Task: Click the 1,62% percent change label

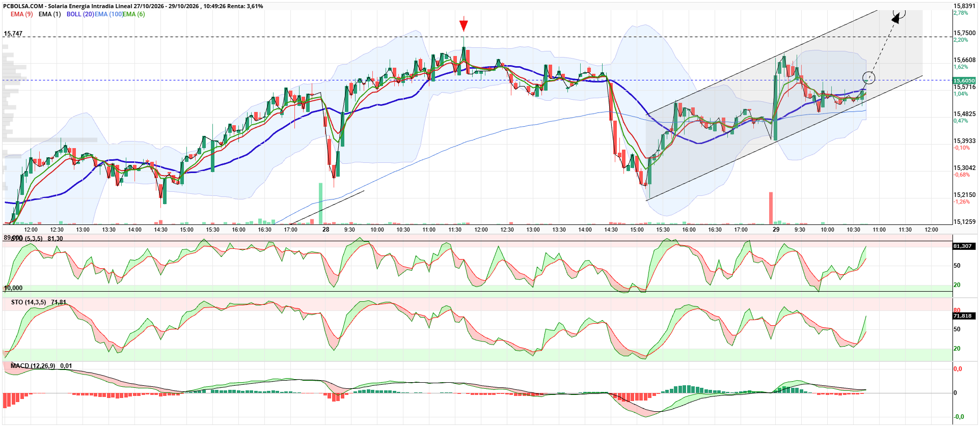Action: tap(961, 67)
